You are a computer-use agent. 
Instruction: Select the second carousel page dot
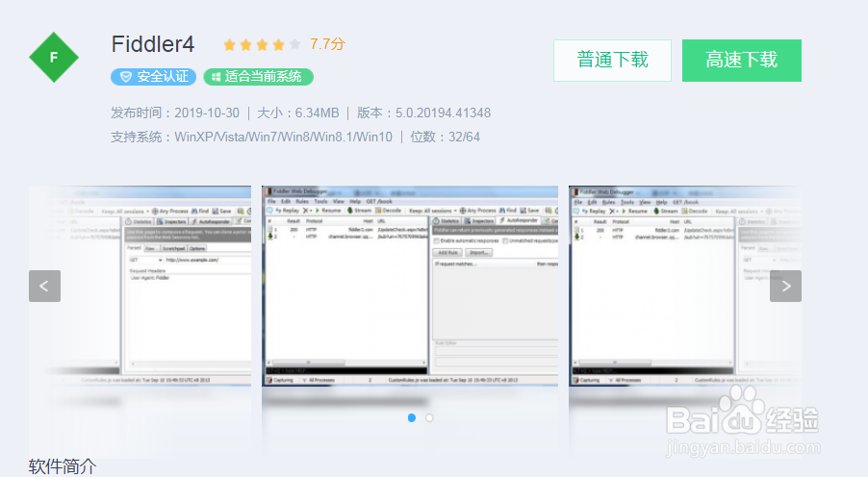click(429, 417)
